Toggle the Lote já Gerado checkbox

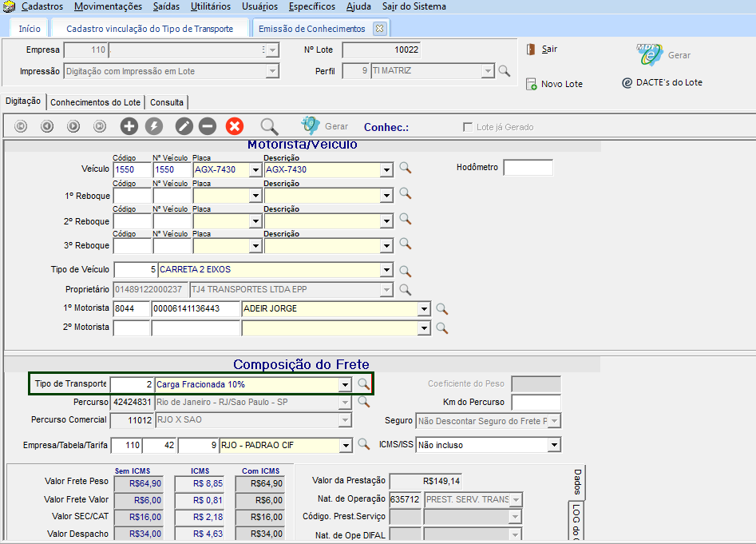point(468,127)
